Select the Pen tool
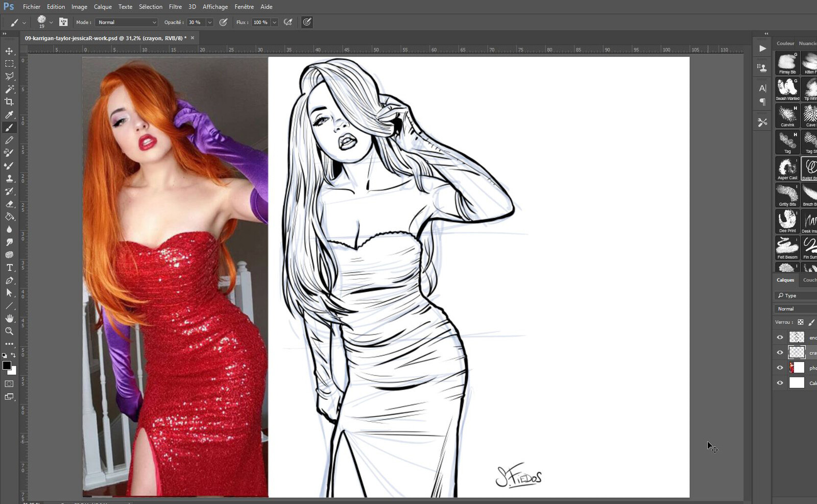The height and width of the screenshot is (504, 817). click(x=9, y=280)
